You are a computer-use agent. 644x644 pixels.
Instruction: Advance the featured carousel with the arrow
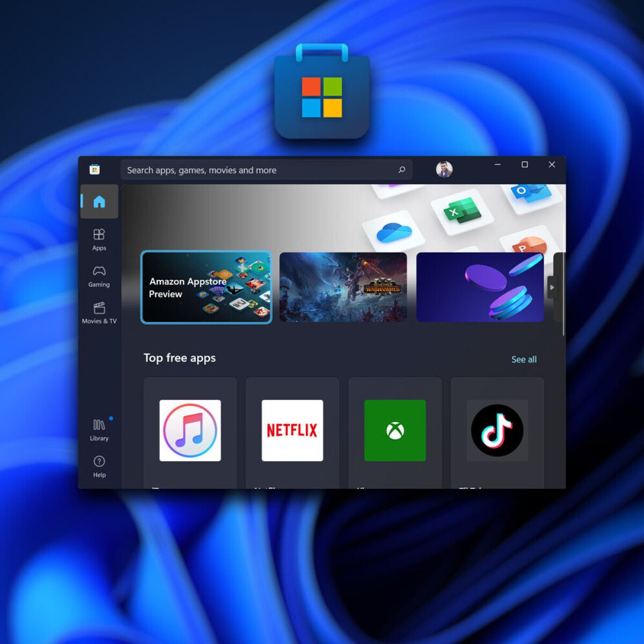[551, 287]
